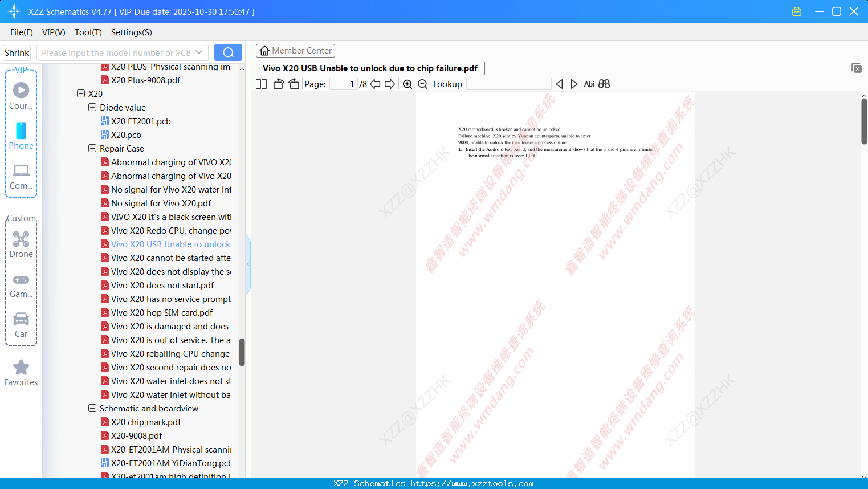Screen dimensions: 868x489
Task: Collapse the tree panel with side handle
Action: coord(248,264)
